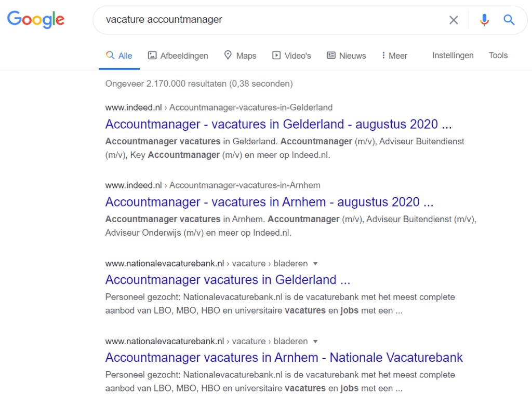Open the Tools options

point(498,55)
